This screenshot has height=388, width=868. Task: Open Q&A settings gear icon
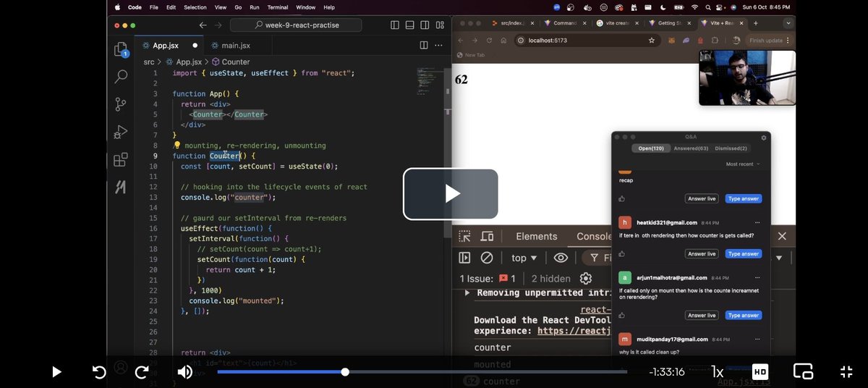764,137
